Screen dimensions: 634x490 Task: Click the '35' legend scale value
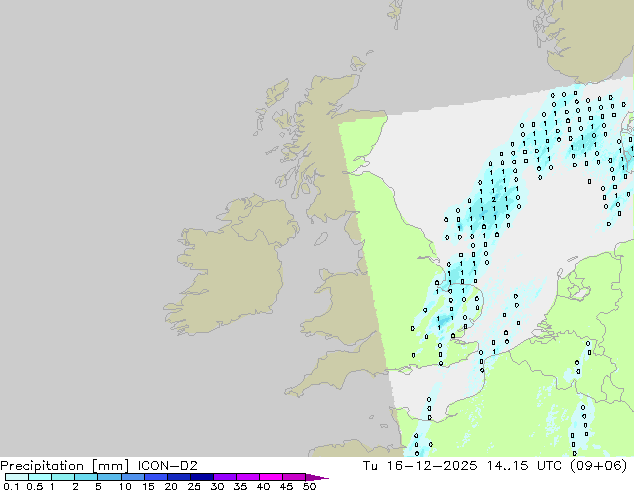(241, 486)
